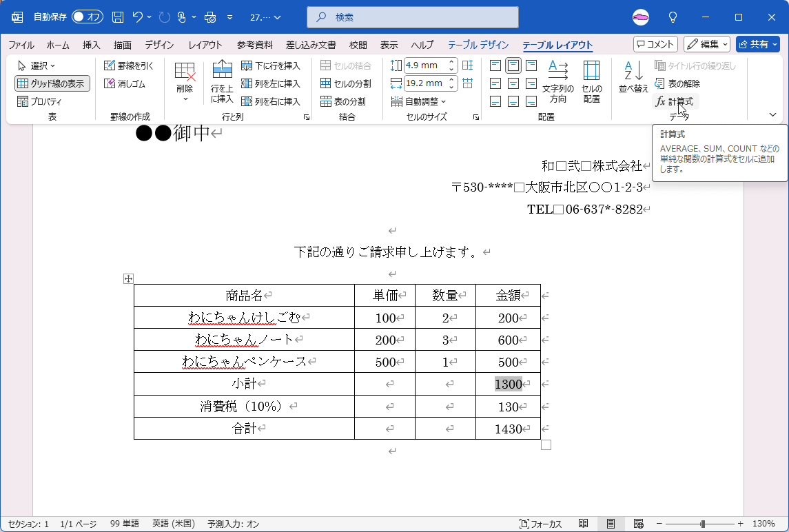
Task: Click the zoom out minus button
Action: tap(659, 524)
